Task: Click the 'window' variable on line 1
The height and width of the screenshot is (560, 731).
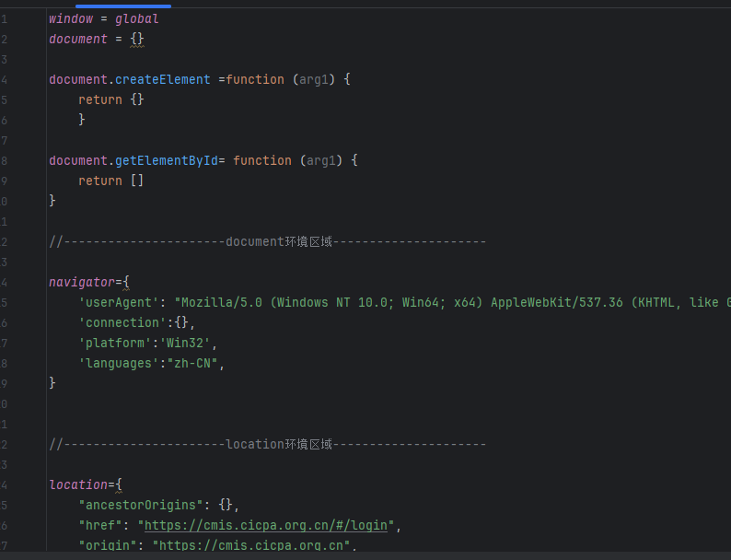Action: [71, 19]
